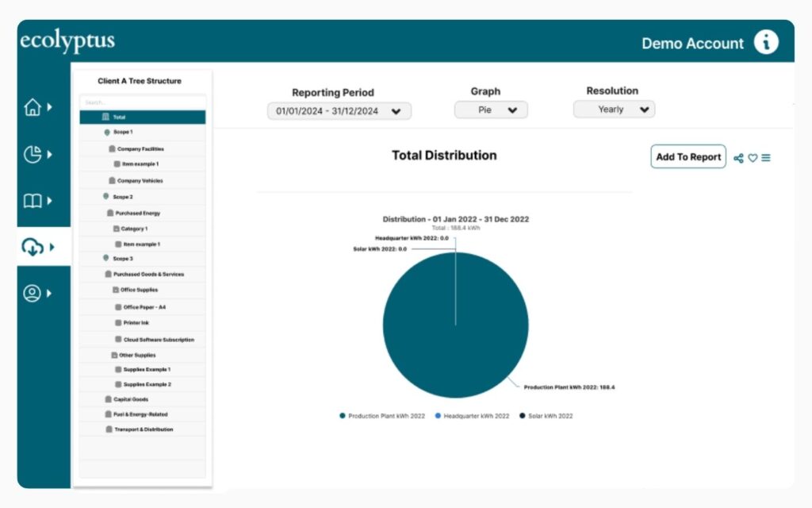This screenshot has height=508, width=812.
Task: Open the Reporting Period dropdown
Action: pyautogui.click(x=339, y=111)
